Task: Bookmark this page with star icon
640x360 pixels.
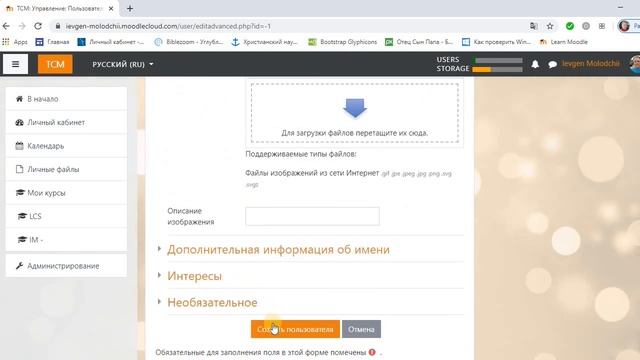Action: pyautogui.click(x=550, y=26)
